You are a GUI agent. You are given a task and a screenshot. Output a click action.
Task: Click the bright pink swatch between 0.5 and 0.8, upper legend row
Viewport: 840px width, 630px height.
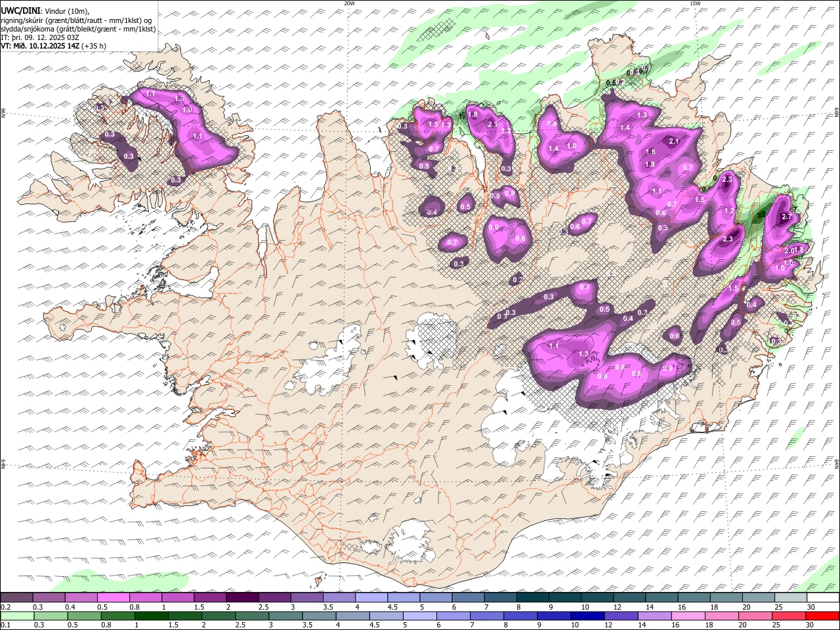(x=113, y=597)
